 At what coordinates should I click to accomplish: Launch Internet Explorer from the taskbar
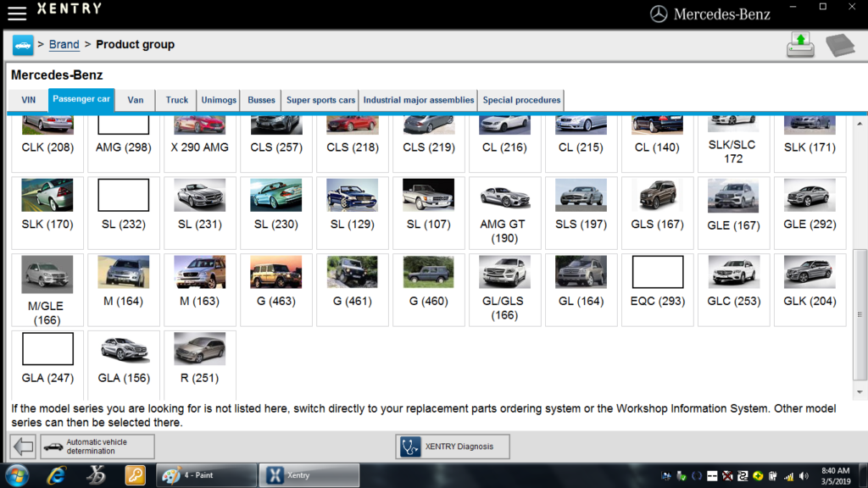tap(56, 475)
